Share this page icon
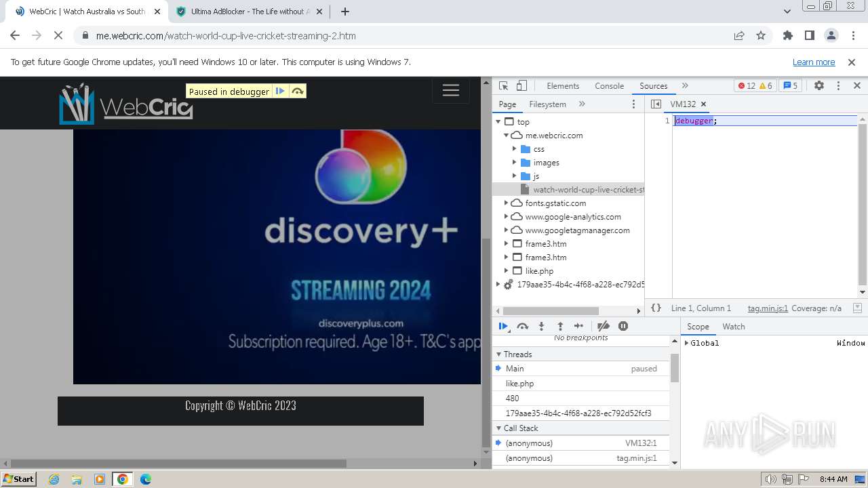Viewport: 868px width, 488px height. coord(739,36)
